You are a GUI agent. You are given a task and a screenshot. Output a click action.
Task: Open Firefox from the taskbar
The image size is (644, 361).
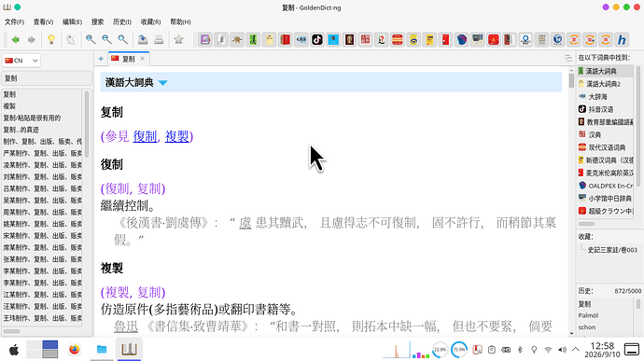click(x=75, y=350)
